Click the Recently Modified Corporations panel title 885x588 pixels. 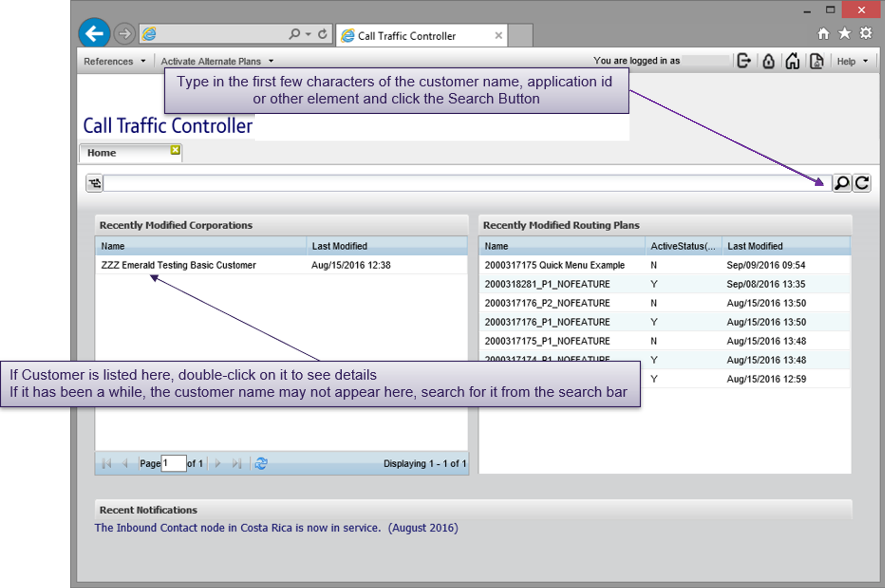pyautogui.click(x=176, y=225)
